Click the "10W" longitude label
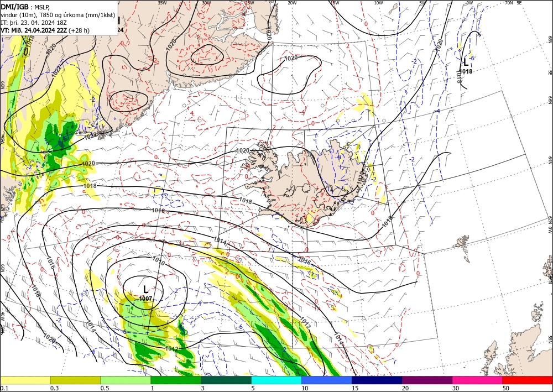The width and height of the screenshot is (553, 392). [x=378, y=3]
